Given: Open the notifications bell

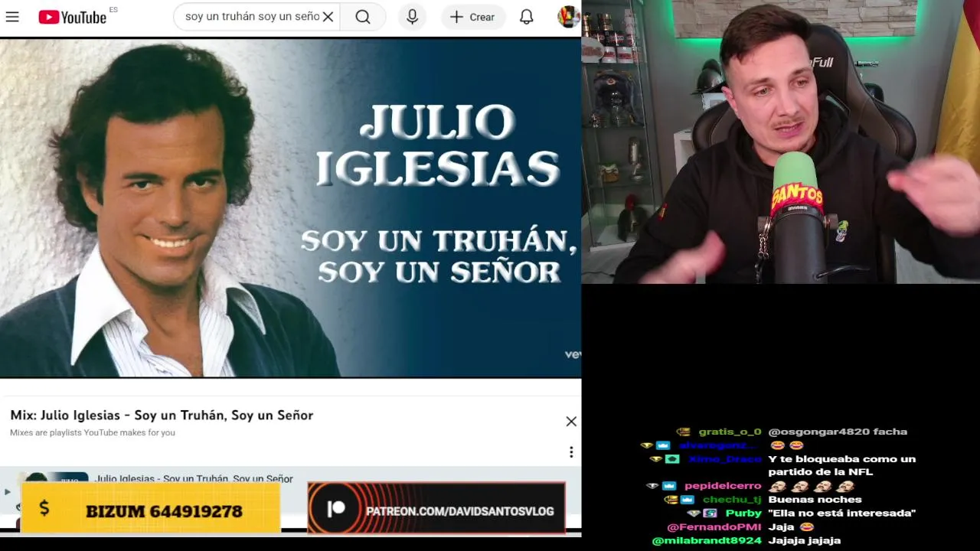Looking at the screenshot, I should click(527, 17).
